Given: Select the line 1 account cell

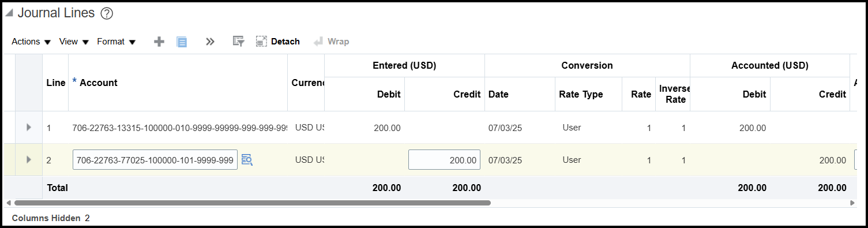Looking at the screenshot, I should point(178,128).
